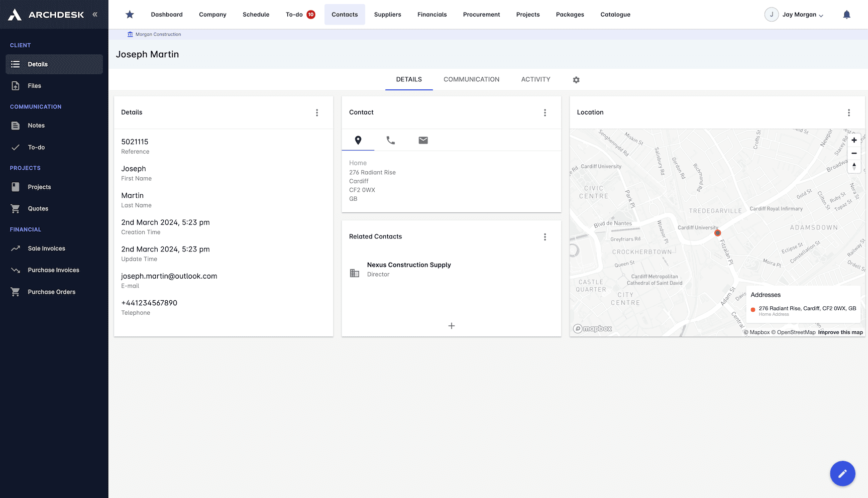This screenshot has width=868, height=498.
Task: Click the Improve this map link
Action: [x=840, y=332]
